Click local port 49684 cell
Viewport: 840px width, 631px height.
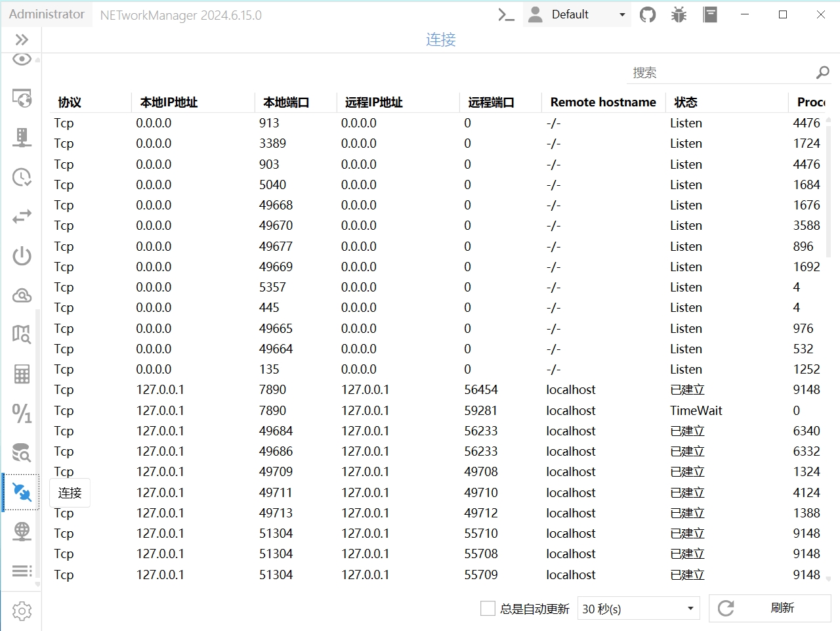276,431
